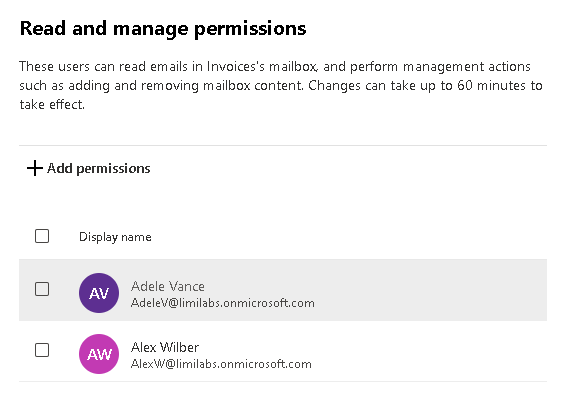Sort by the Display name column header
Viewport: 564px width, 400px height.
click(115, 237)
